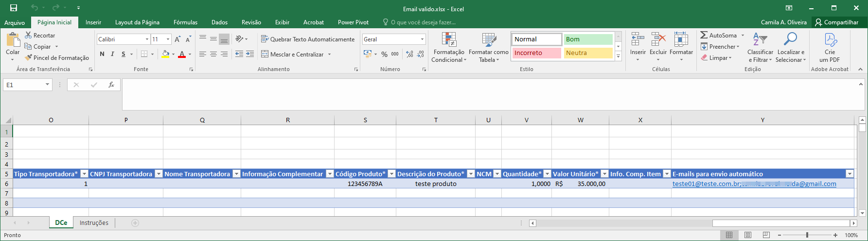This screenshot has height=241, width=868.
Task: Switch to Page Break Preview view
Action: tap(766, 235)
